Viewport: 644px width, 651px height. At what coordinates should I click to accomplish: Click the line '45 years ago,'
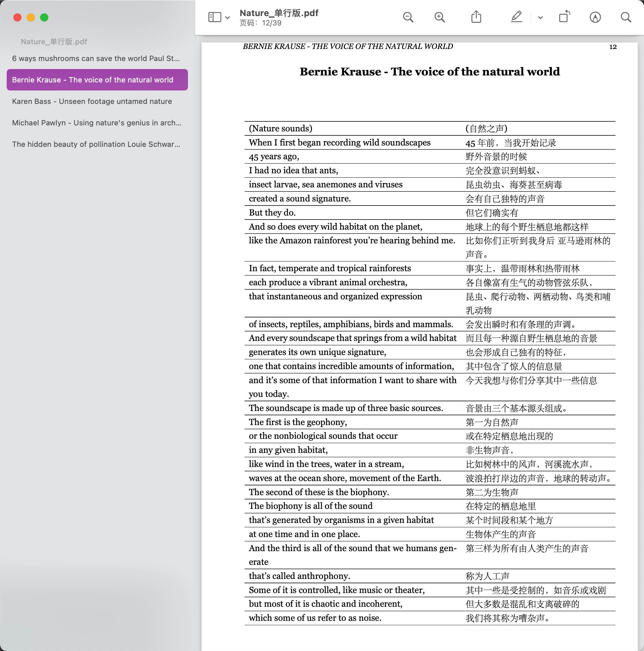click(x=274, y=157)
